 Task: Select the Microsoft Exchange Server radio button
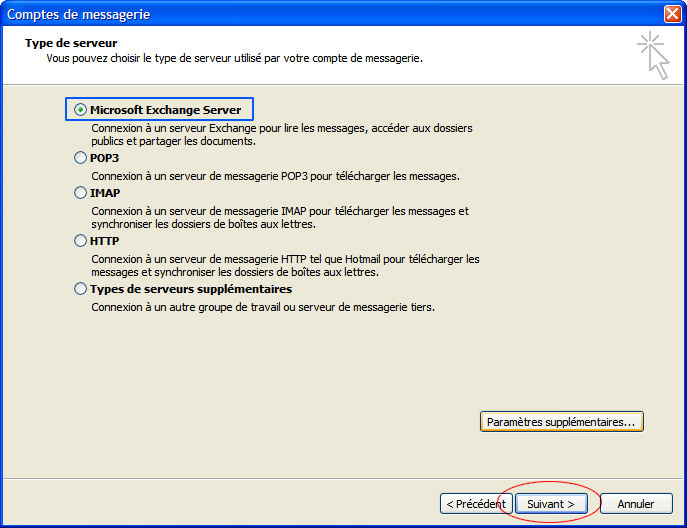(x=80, y=110)
